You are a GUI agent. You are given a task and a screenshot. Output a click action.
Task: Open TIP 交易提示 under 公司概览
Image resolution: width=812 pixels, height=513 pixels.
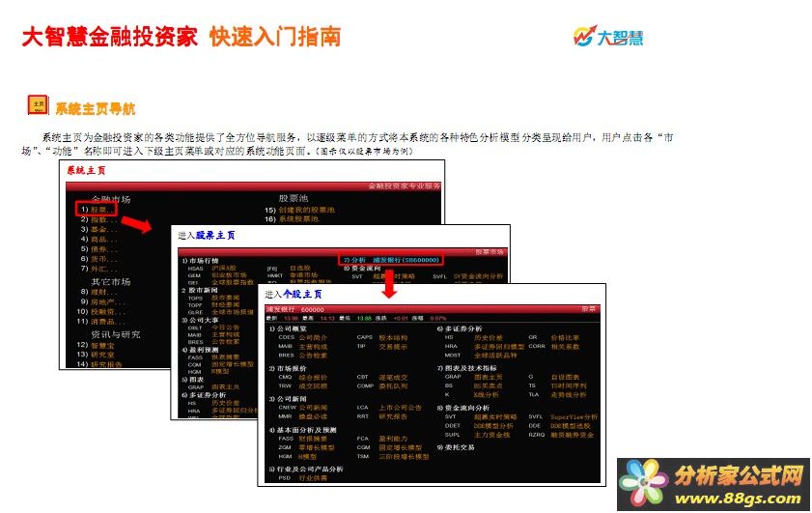(x=382, y=347)
